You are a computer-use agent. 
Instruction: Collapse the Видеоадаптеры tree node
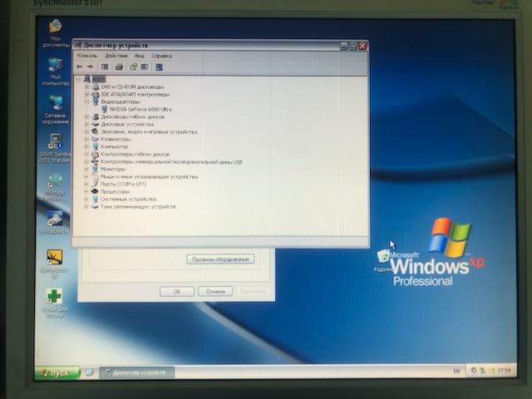[x=86, y=101]
